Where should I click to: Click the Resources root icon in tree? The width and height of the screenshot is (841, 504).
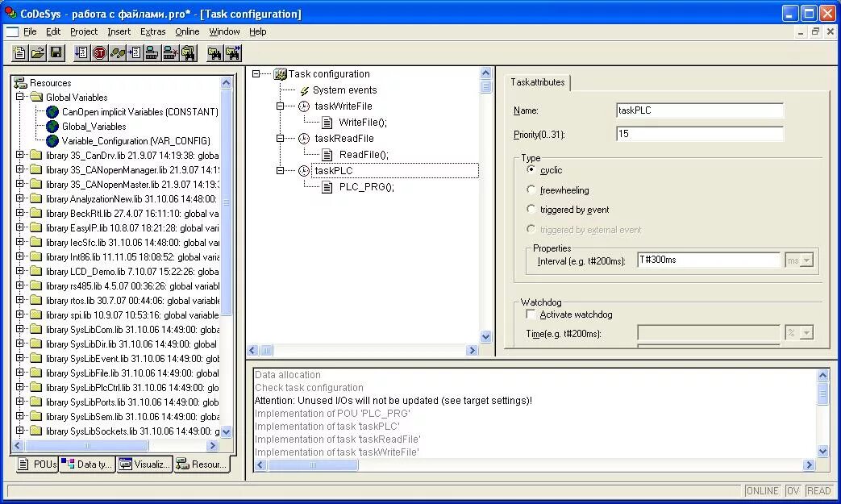tap(20, 82)
